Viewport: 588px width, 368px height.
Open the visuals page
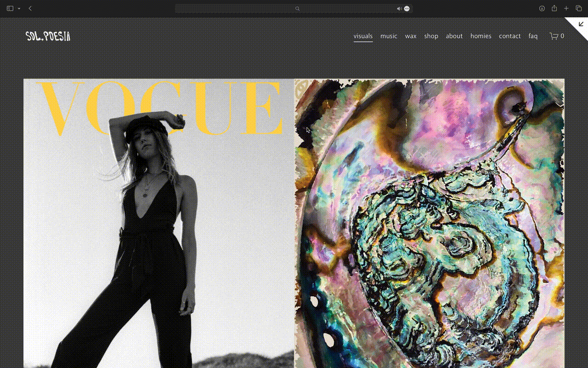point(363,36)
